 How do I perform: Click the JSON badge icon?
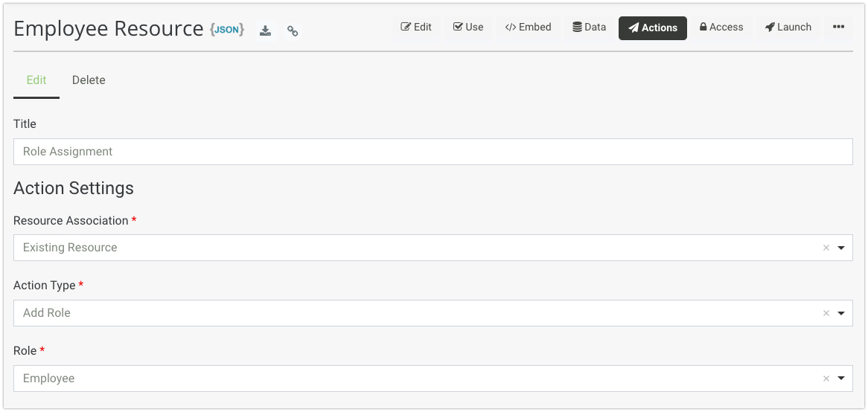coord(227,30)
